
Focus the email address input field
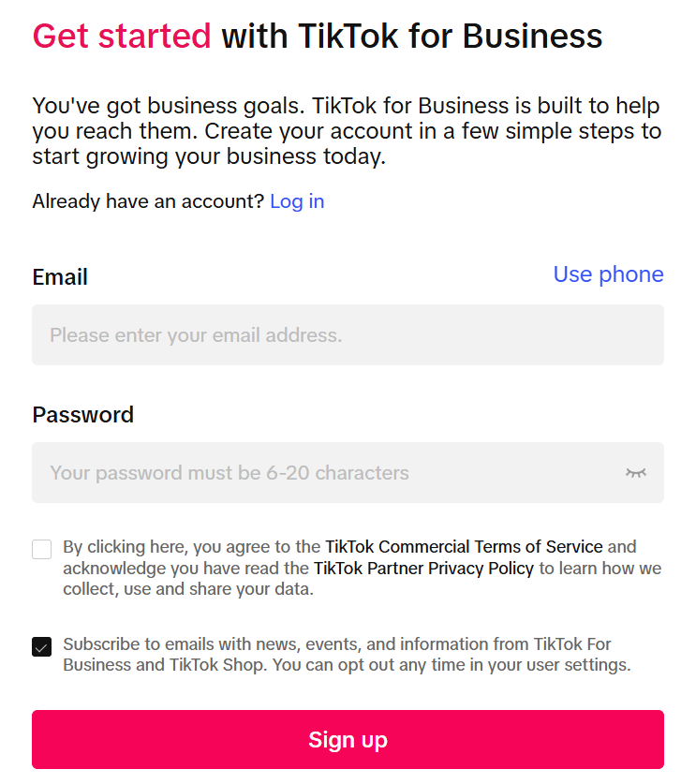[347, 334]
